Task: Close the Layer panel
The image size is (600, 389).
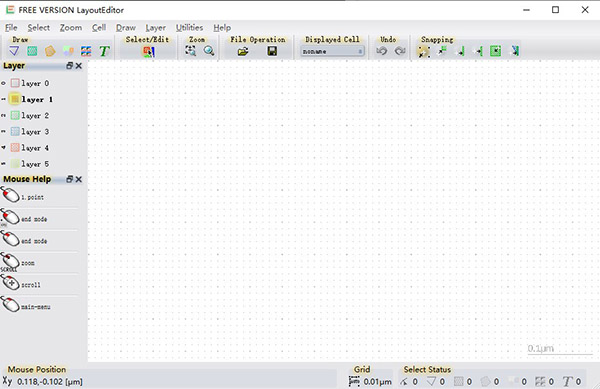Action: (78, 66)
